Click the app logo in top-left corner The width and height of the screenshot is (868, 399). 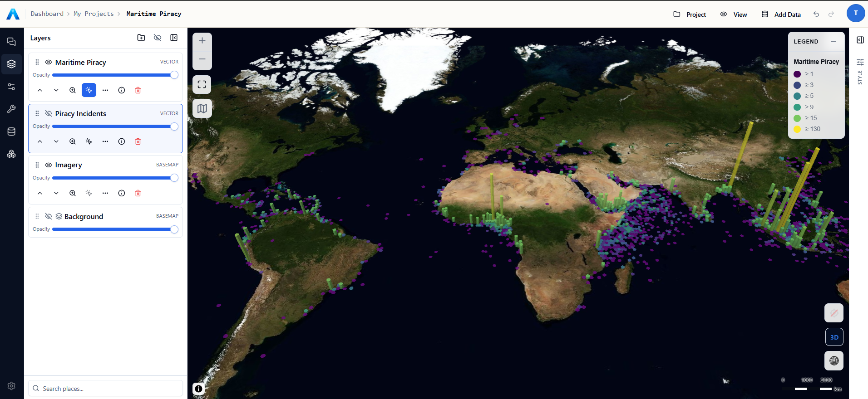point(13,14)
